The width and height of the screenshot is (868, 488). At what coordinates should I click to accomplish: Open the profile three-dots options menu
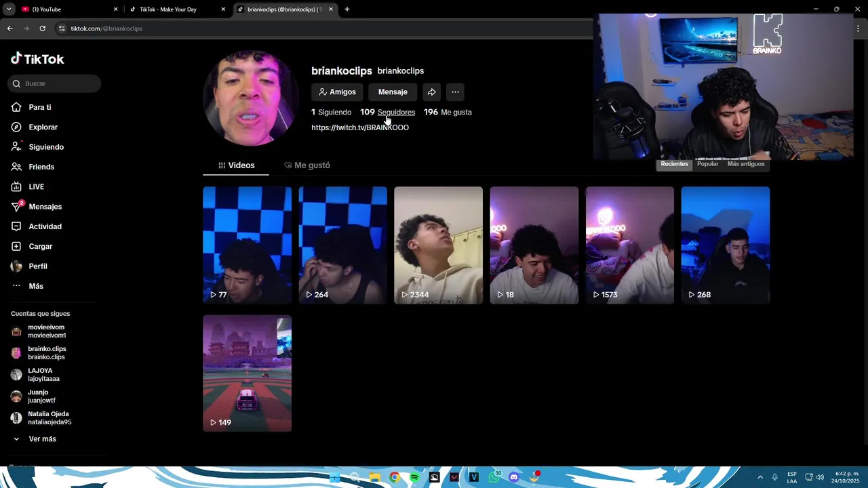pyautogui.click(x=455, y=92)
